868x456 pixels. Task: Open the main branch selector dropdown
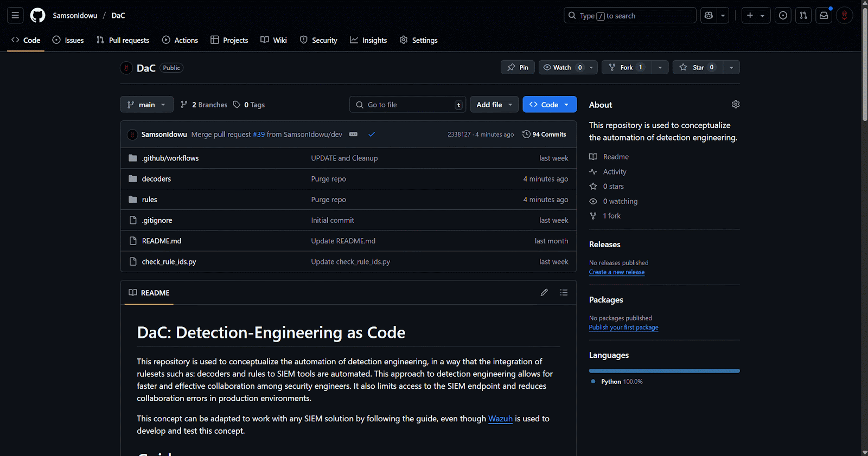[146, 105]
